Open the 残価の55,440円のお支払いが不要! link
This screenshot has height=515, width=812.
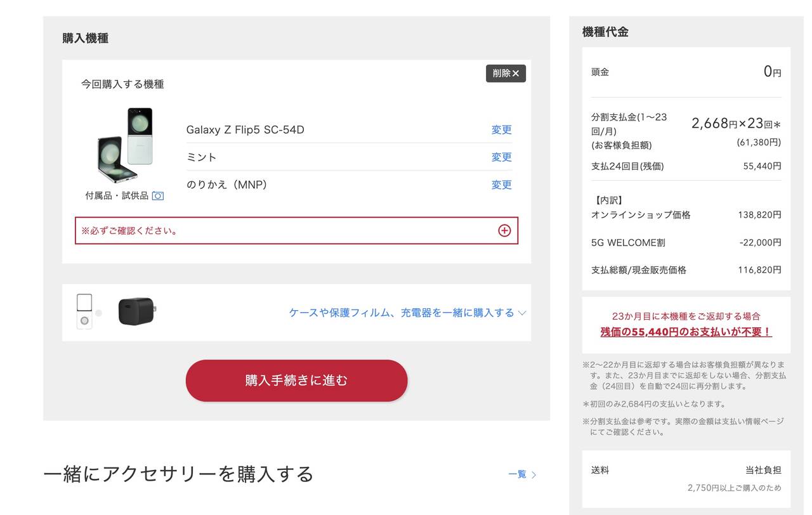pos(686,332)
